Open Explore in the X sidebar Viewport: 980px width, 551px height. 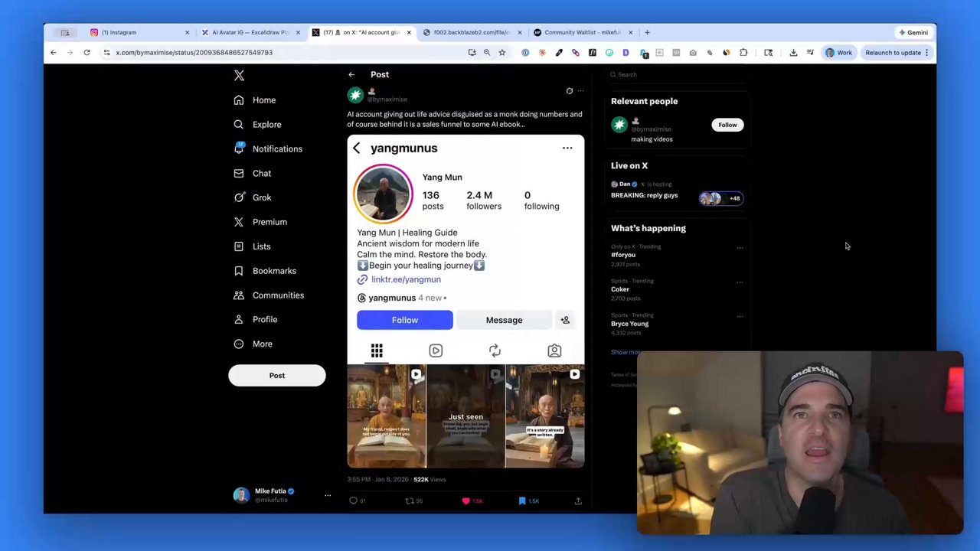pyautogui.click(x=257, y=125)
